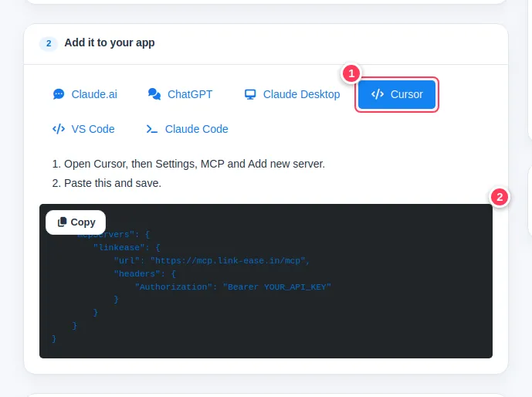Image resolution: width=532 pixels, height=397 pixels.
Task: Click the mcp.link-ease.in URL in code
Action: pyautogui.click(x=228, y=261)
